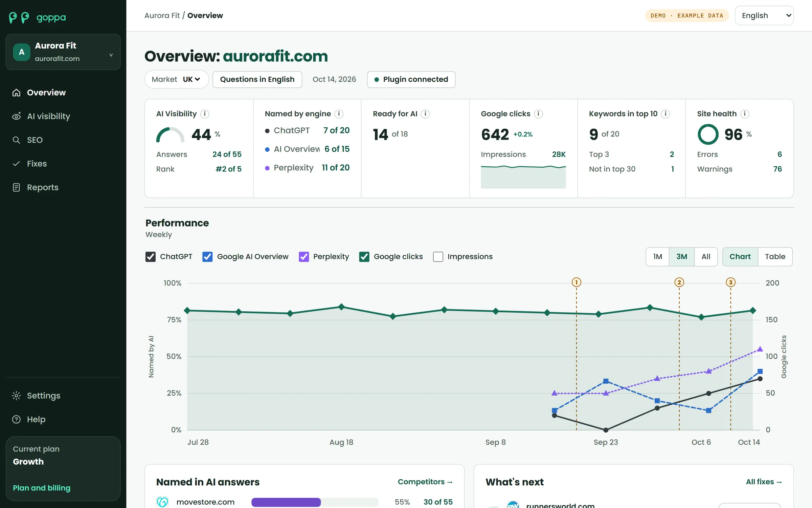Viewport: 812px width, 508px height.
Task: Uncheck the Google AI Overview checkbox
Action: tap(207, 257)
